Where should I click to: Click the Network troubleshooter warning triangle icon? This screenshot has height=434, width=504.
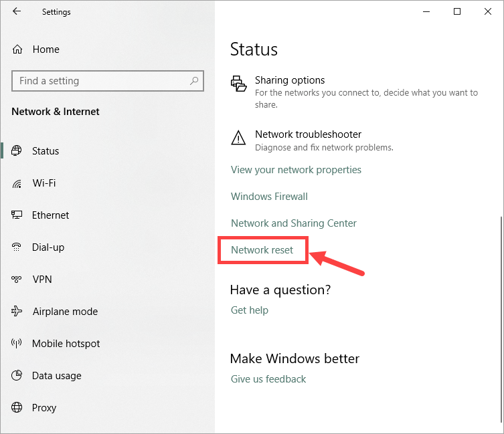coord(238,138)
